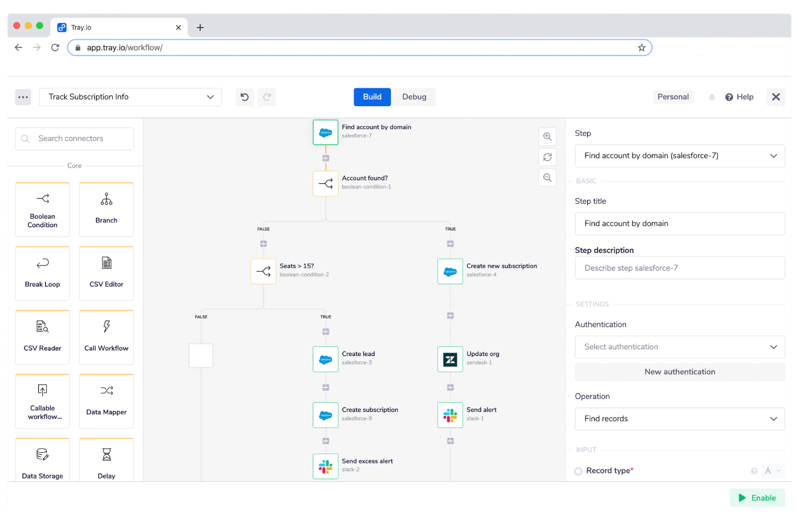Open the CSV Editor connector
The height and width of the screenshot is (532, 798).
[x=106, y=273]
